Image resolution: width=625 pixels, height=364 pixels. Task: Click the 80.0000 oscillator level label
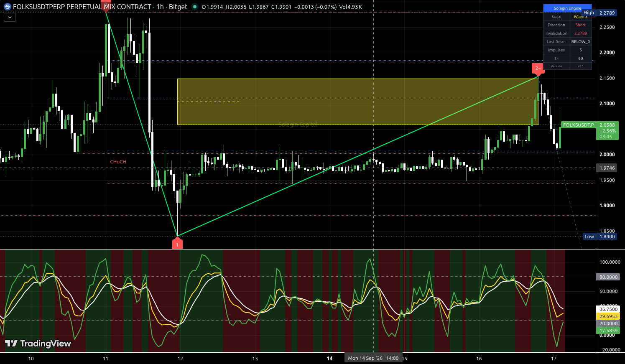pyautogui.click(x=608, y=277)
